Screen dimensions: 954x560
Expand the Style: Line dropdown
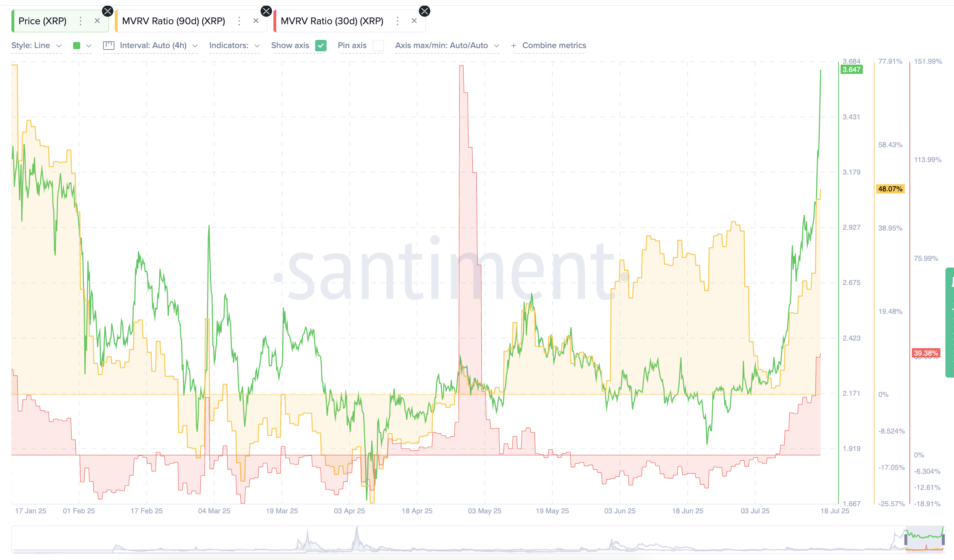point(36,45)
